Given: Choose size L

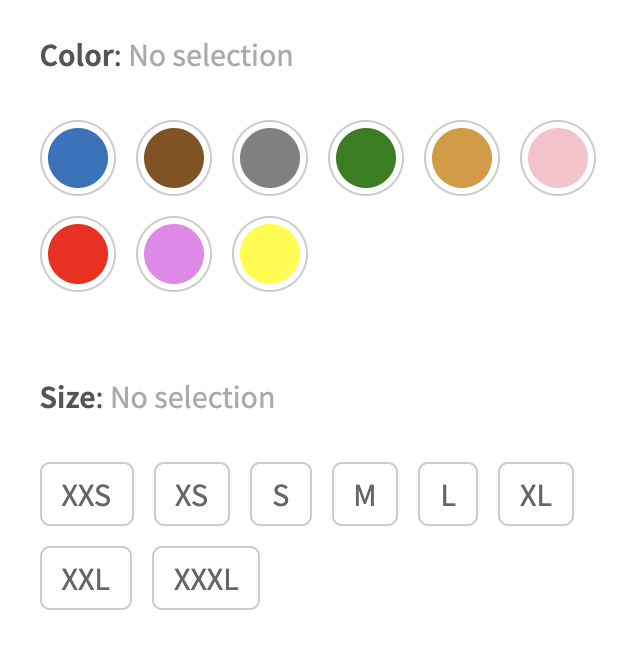Looking at the screenshot, I should click(448, 494).
